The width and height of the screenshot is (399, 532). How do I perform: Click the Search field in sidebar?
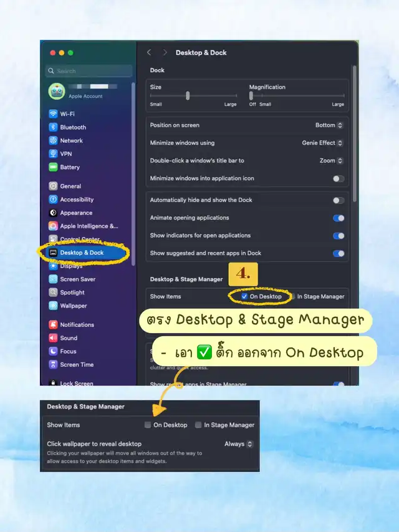click(x=89, y=71)
